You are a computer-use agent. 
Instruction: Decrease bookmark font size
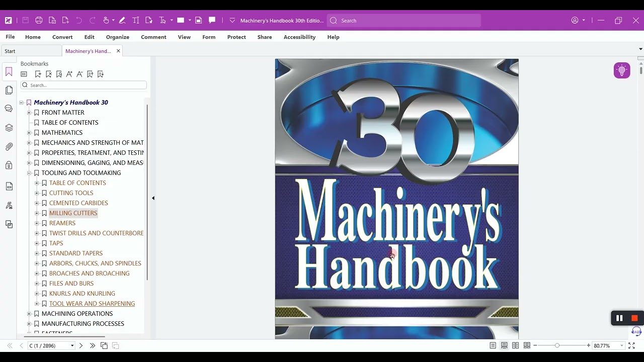[79, 74]
